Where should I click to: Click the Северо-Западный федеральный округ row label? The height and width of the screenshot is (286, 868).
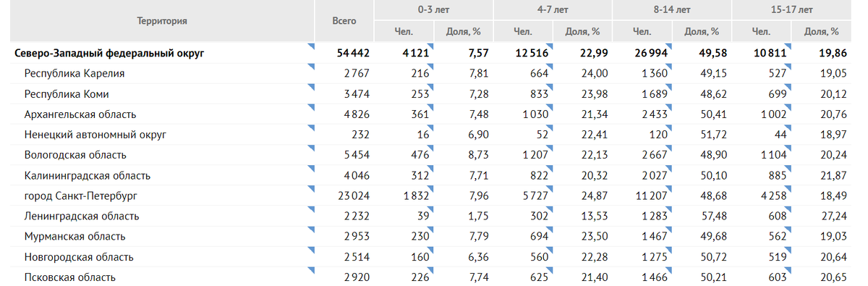(109, 54)
